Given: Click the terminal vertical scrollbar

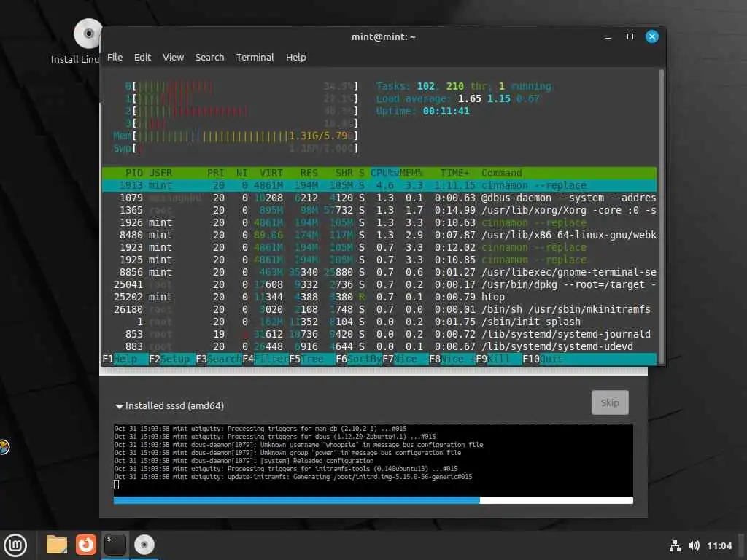Looking at the screenshot, I should coord(661,217).
